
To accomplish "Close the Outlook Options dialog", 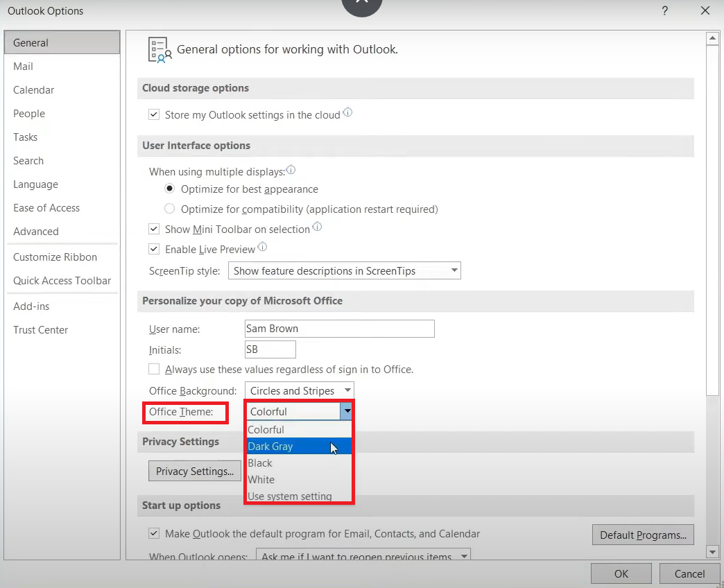I will [705, 10].
